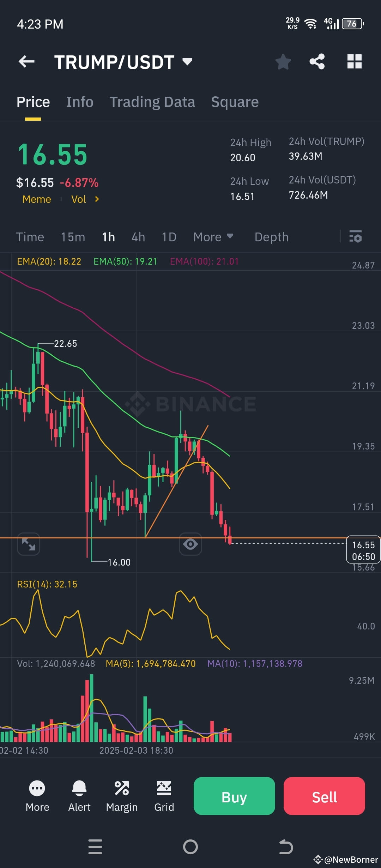Tap the 24h High value 20.60

[243, 158]
